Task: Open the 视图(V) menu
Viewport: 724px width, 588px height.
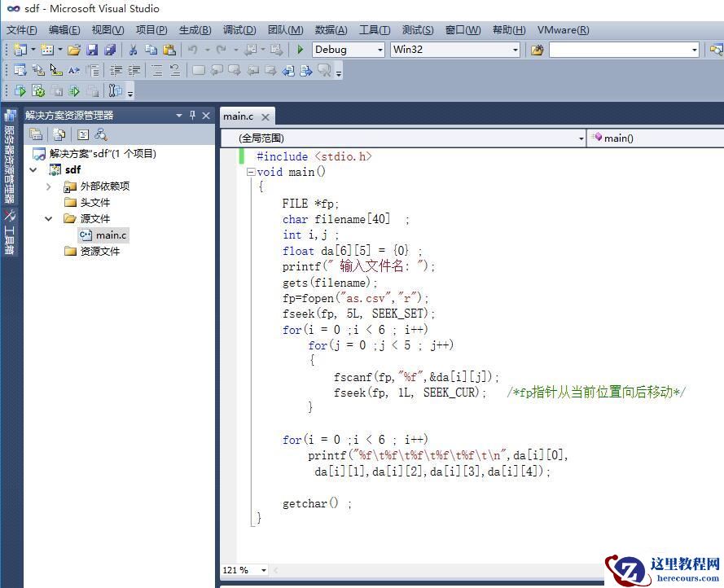Action: pos(108,30)
